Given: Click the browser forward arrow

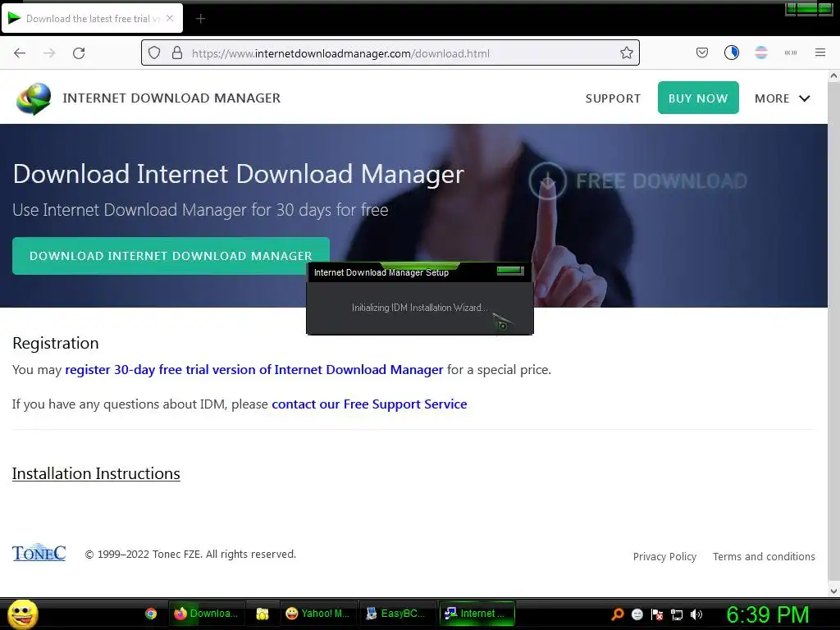Looking at the screenshot, I should (x=49, y=53).
